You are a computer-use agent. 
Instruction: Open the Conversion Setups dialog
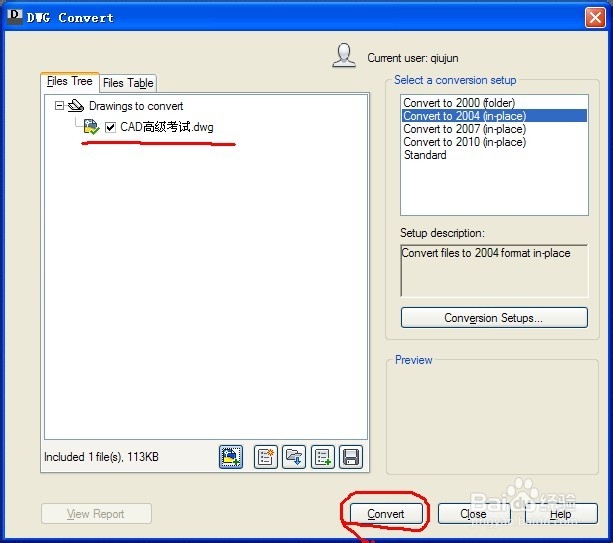[x=494, y=317]
